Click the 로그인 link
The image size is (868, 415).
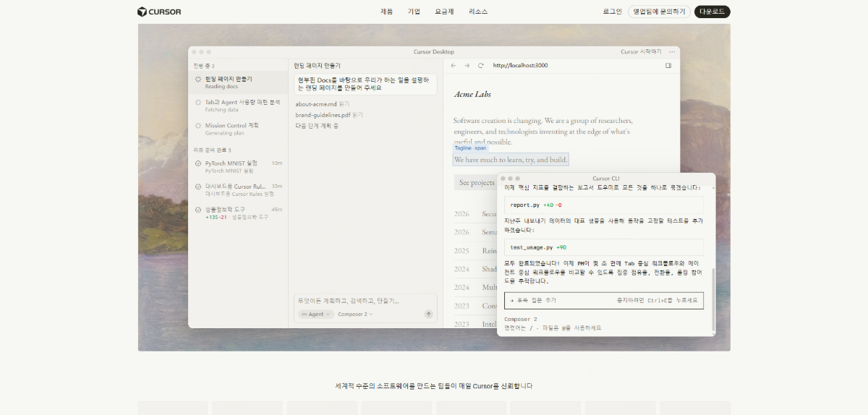(x=612, y=12)
